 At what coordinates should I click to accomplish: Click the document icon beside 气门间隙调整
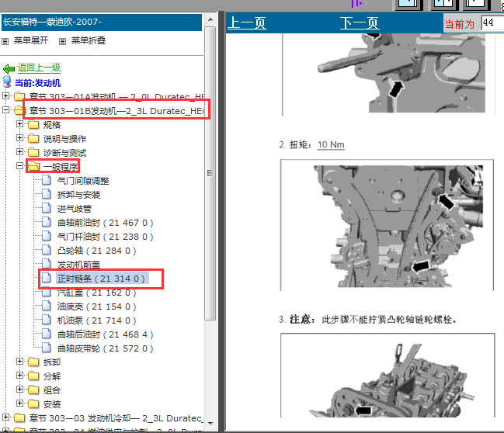pos(47,180)
